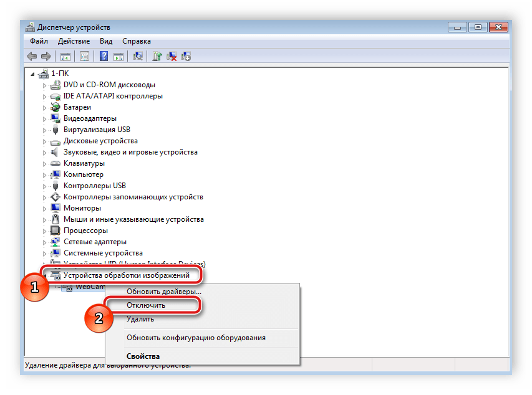Image resolution: width=532 pixels, height=395 pixels.
Task: Open the Вид menu
Action: tap(106, 41)
